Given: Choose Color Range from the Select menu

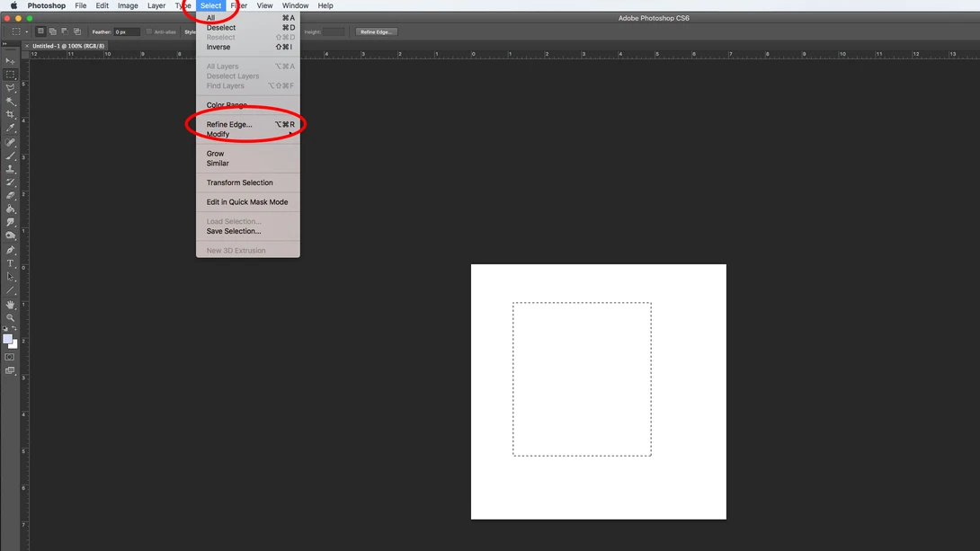Looking at the screenshot, I should 248,105.
